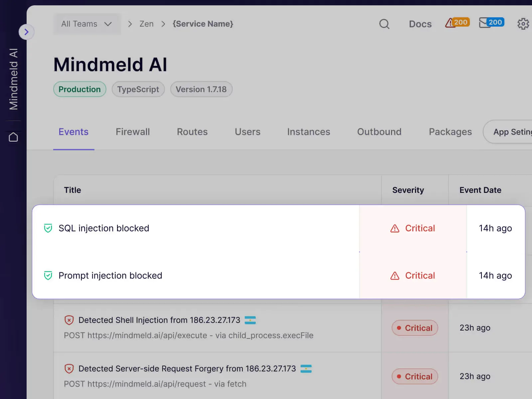Open the Packages tab

click(x=450, y=132)
